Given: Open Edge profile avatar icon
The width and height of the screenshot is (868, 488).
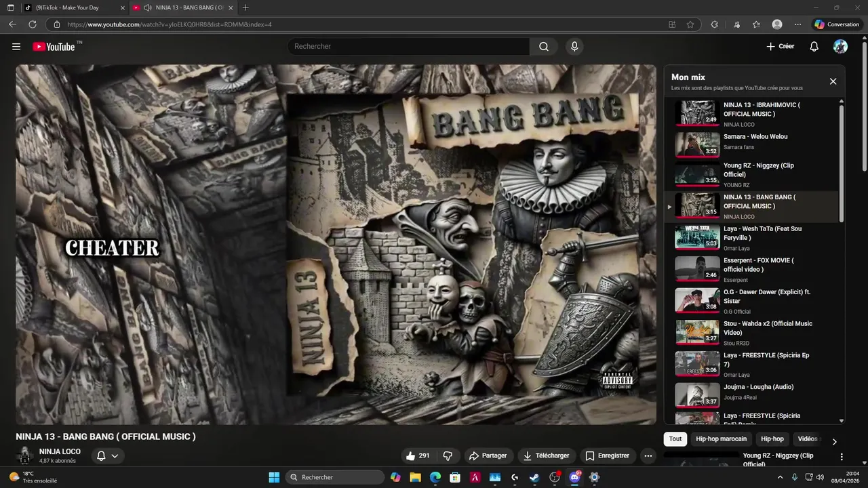Looking at the screenshot, I should pos(777,24).
